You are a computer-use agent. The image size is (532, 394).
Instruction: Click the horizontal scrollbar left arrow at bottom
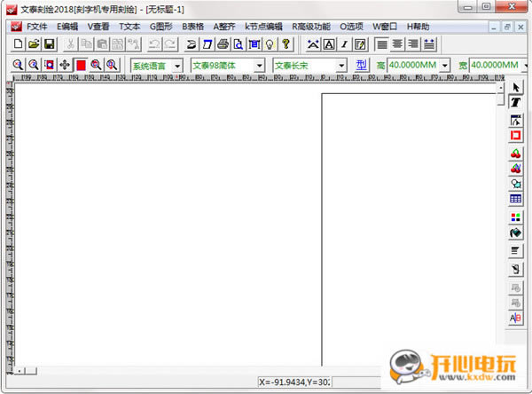(20, 371)
